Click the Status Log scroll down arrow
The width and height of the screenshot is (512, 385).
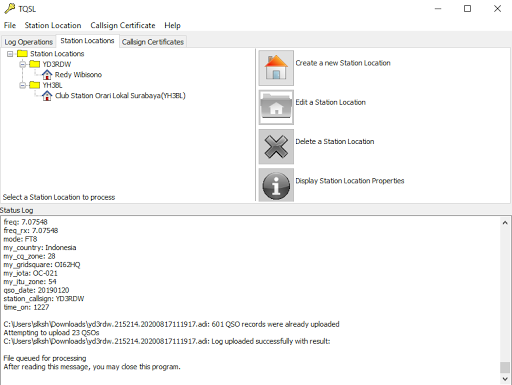(x=505, y=379)
